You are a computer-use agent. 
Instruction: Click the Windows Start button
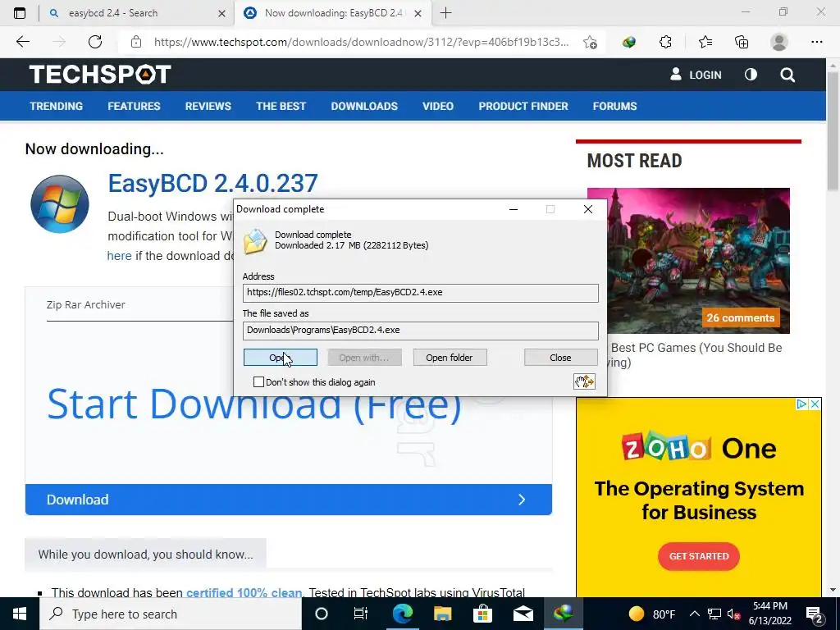(20, 614)
